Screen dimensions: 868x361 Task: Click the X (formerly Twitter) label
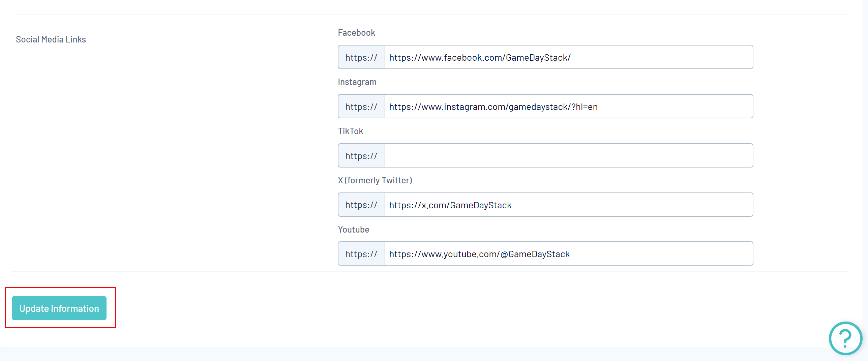click(375, 180)
